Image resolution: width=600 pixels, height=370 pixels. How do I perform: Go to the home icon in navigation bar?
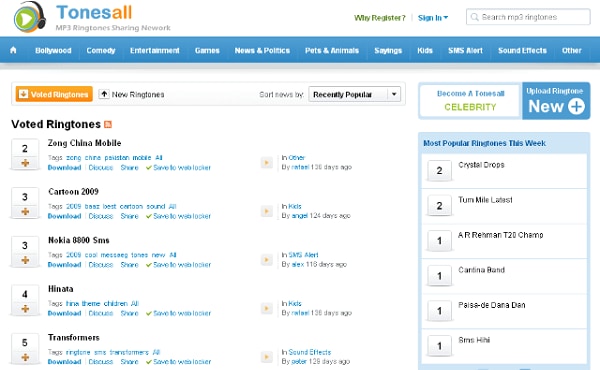[x=13, y=50]
